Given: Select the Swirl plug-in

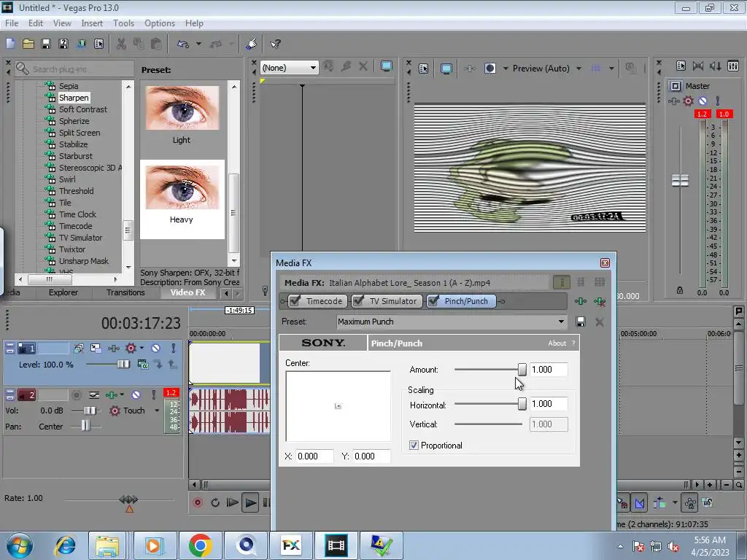Looking at the screenshot, I should click(67, 179).
